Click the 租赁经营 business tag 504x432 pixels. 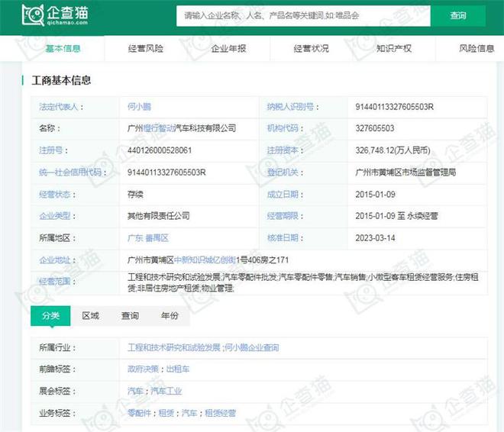pyautogui.click(x=220, y=413)
